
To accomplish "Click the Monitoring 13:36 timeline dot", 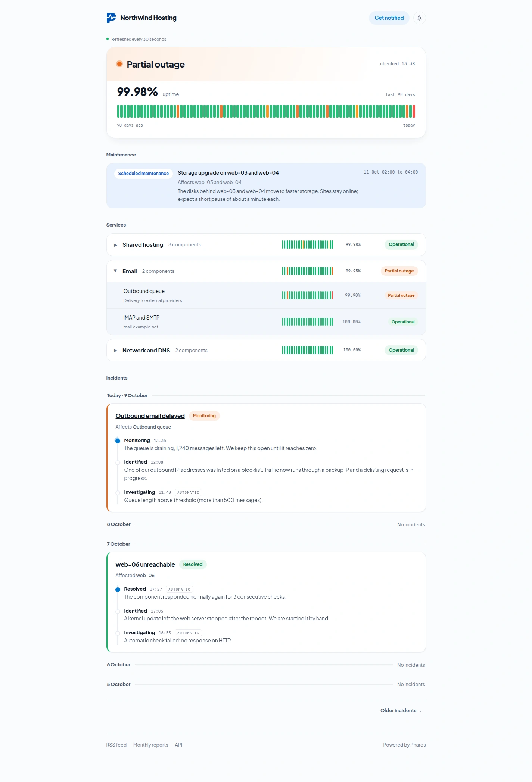I will click(118, 441).
